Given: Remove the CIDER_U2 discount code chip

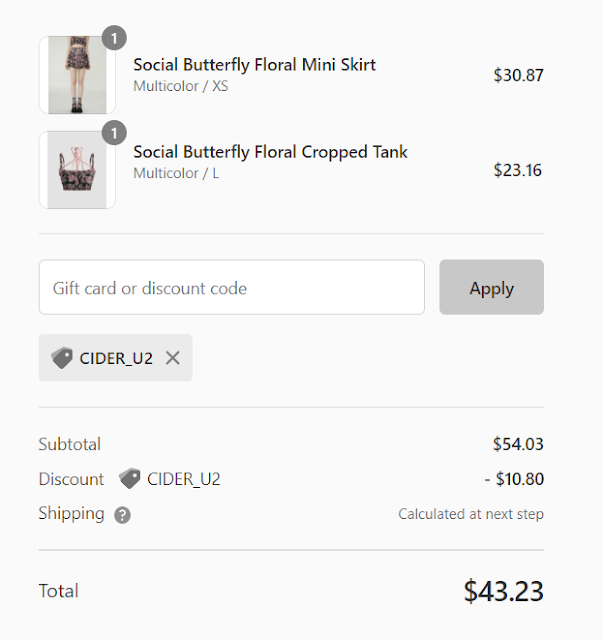Looking at the screenshot, I should coord(173,358).
